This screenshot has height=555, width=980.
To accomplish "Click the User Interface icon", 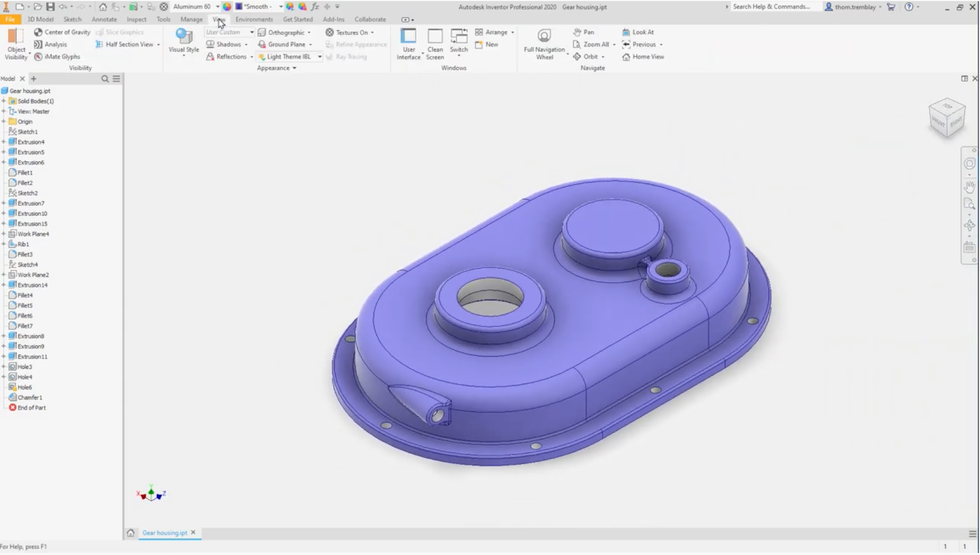I will click(408, 44).
